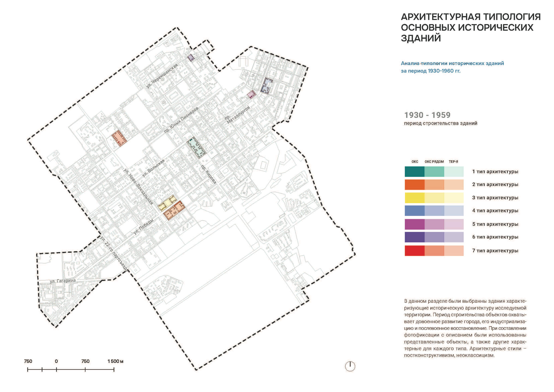Click the street label 'ул. Гагарина'
The width and height of the screenshot is (554, 392).
point(63,280)
